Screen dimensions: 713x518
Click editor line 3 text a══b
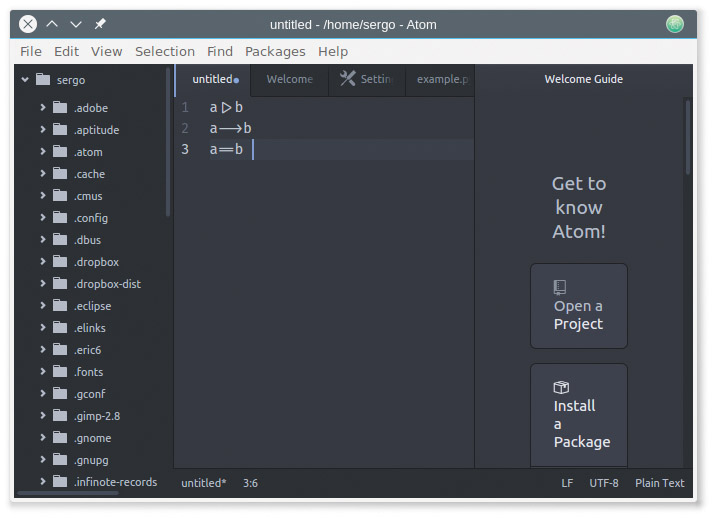point(226,149)
